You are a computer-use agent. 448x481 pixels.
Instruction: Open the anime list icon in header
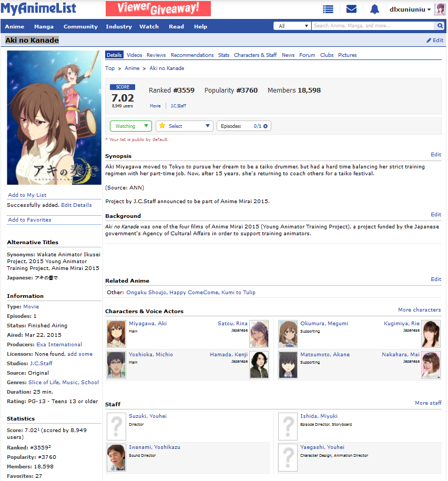tap(328, 9)
